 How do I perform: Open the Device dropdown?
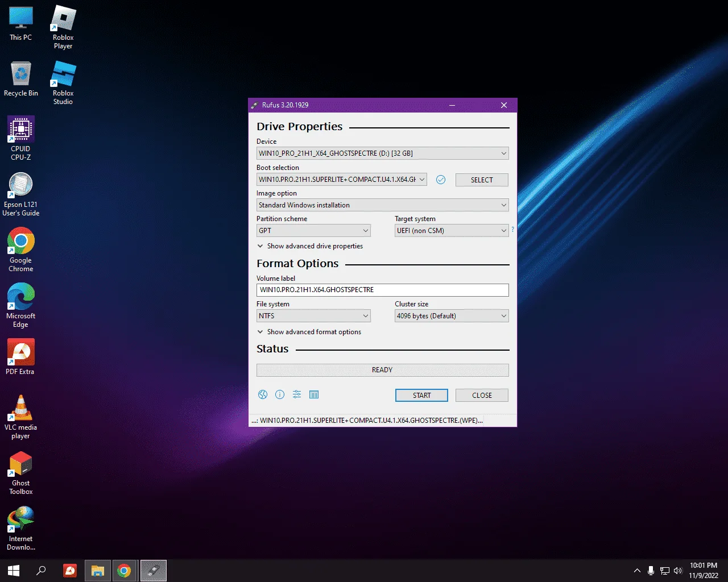pyautogui.click(x=383, y=153)
